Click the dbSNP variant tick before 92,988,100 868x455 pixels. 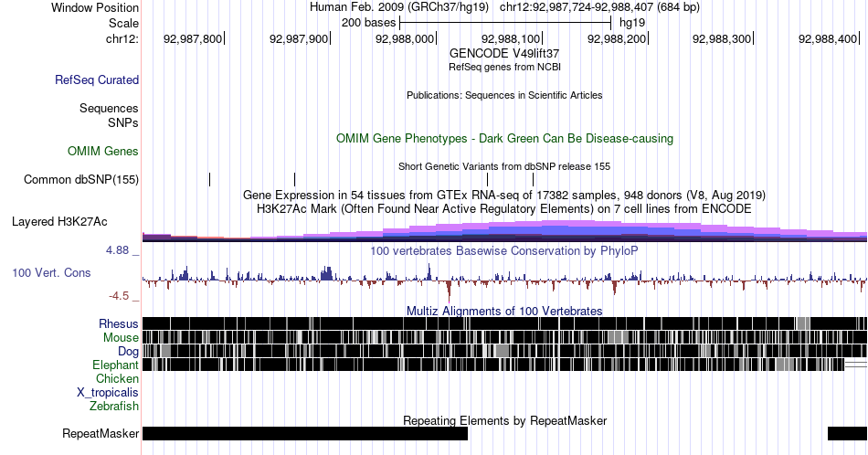[533, 179]
